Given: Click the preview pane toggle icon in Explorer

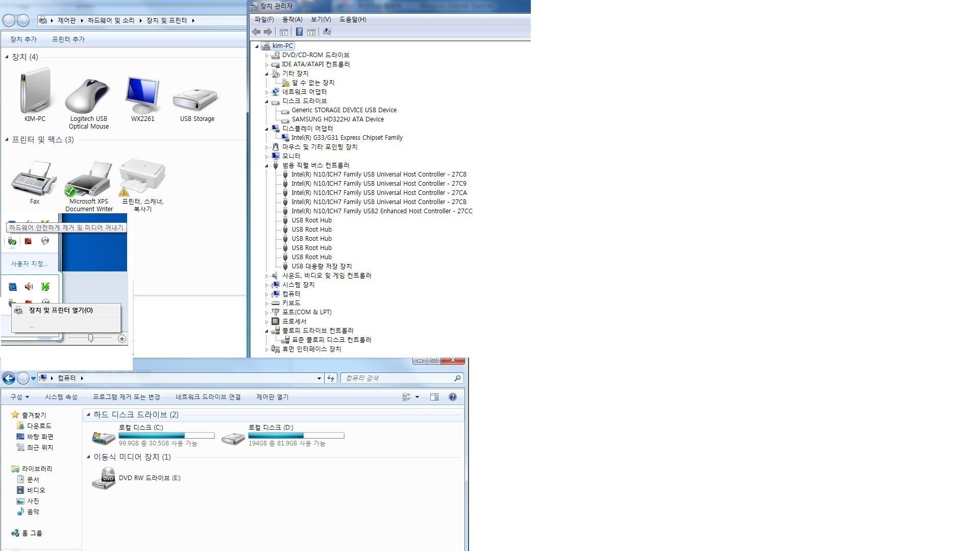Looking at the screenshot, I should 434,397.
